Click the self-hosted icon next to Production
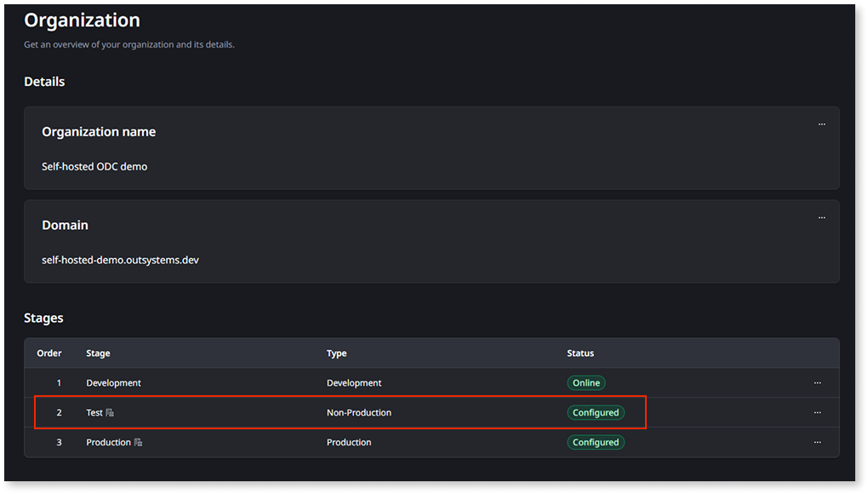The height and width of the screenshot is (494, 868). tap(139, 443)
